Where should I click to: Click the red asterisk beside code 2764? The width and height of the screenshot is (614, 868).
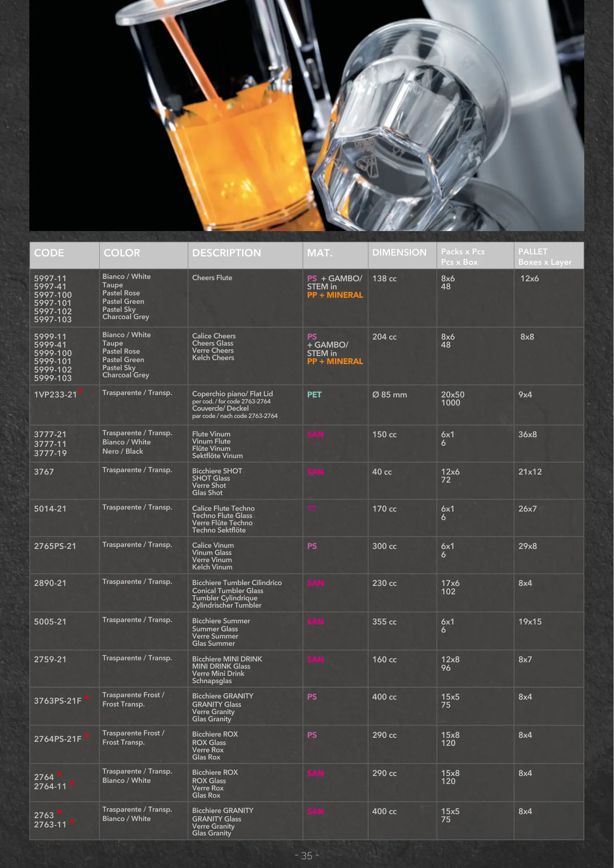pyautogui.click(x=59, y=774)
